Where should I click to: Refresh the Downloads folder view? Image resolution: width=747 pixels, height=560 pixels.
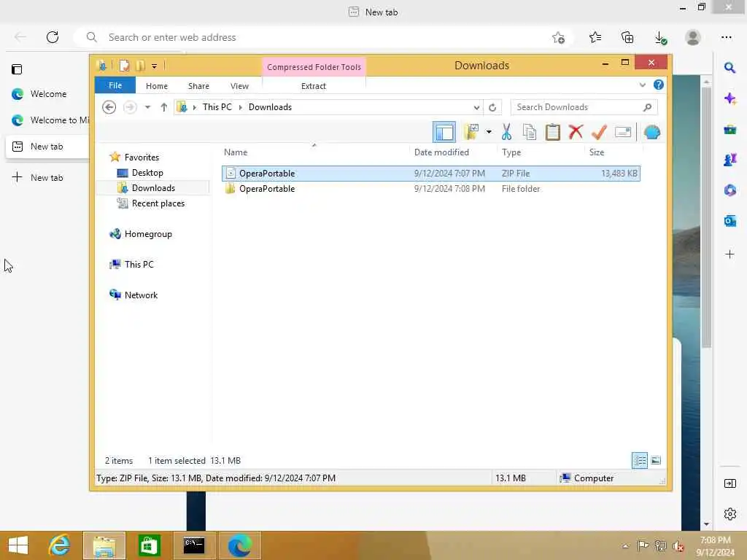(x=492, y=107)
